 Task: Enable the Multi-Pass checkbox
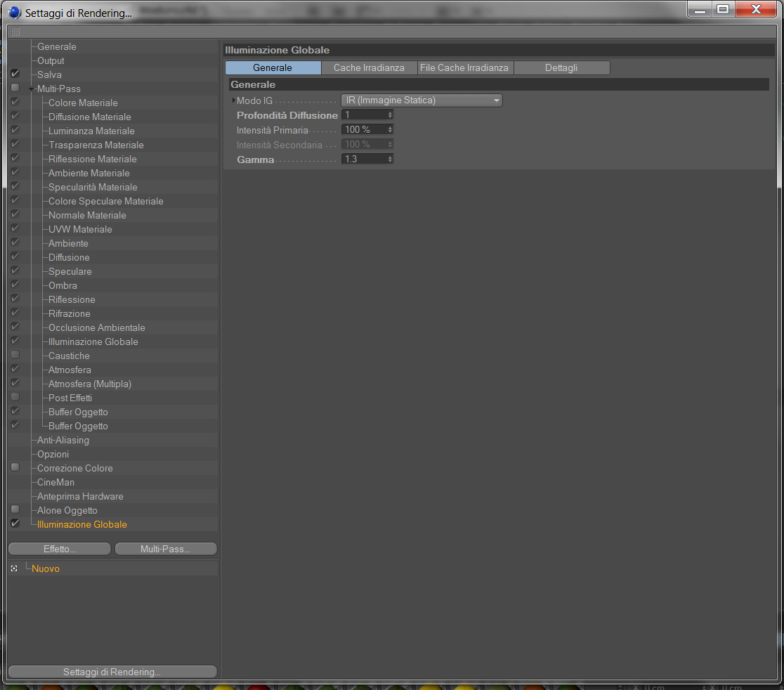15,88
